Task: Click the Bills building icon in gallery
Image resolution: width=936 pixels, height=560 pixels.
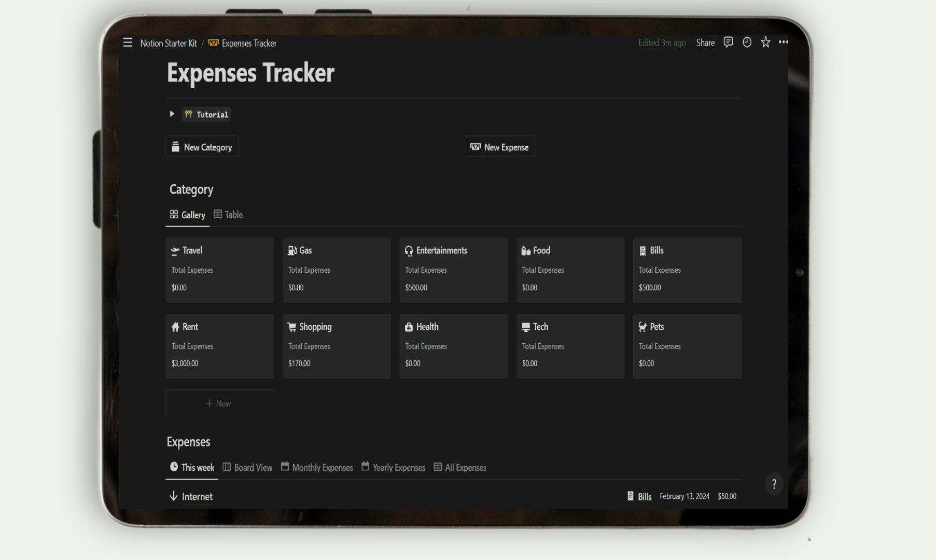Action: 643,251
